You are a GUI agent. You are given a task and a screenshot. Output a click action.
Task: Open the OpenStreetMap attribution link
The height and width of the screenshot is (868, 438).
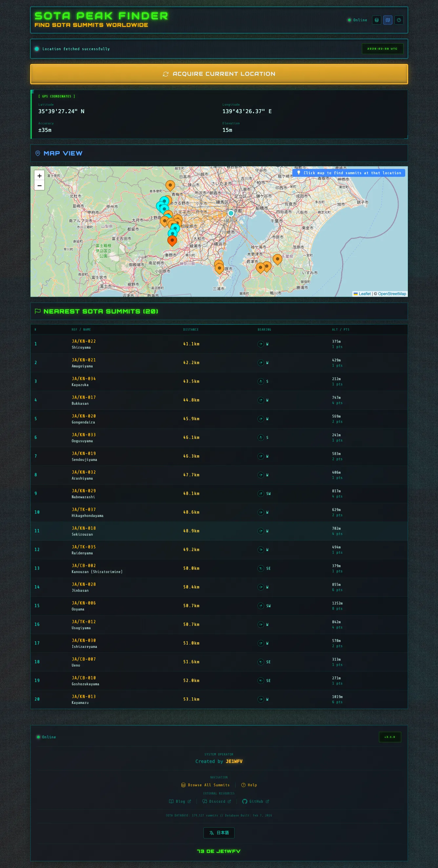click(392, 294)
